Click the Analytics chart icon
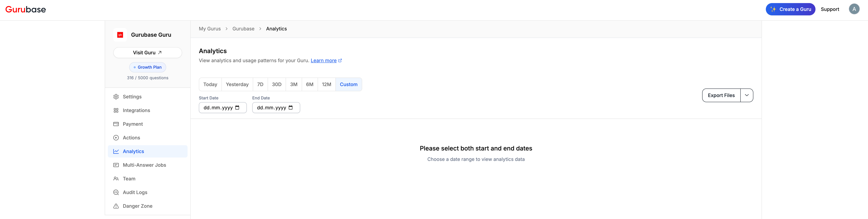Screen dimensions: 868x219 pos(116,151)
